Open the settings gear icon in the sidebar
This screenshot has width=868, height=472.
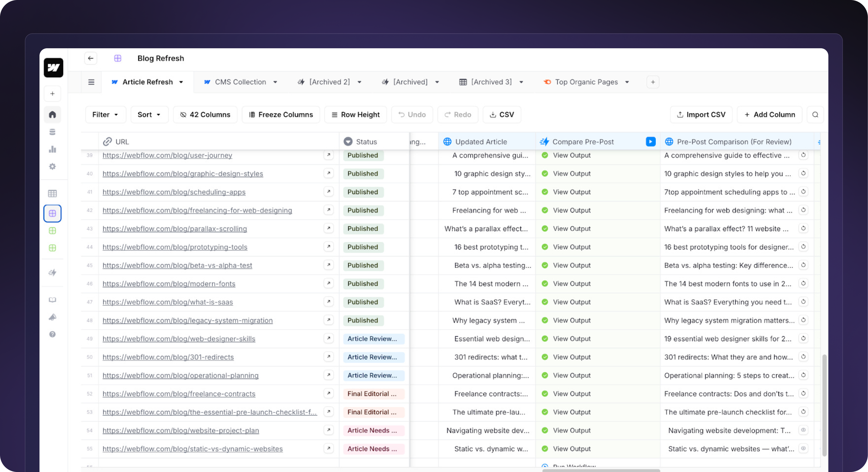[x=52, y=166]
